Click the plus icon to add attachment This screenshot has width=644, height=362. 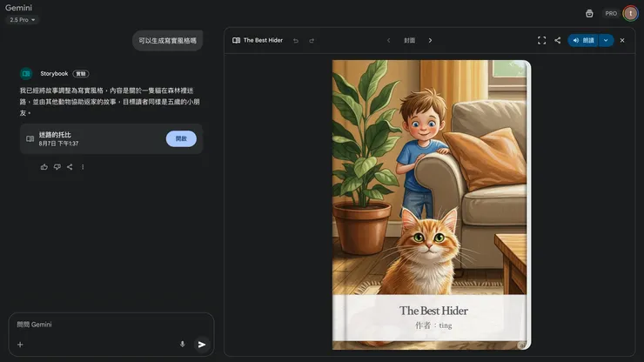click(x=20, y=345)
